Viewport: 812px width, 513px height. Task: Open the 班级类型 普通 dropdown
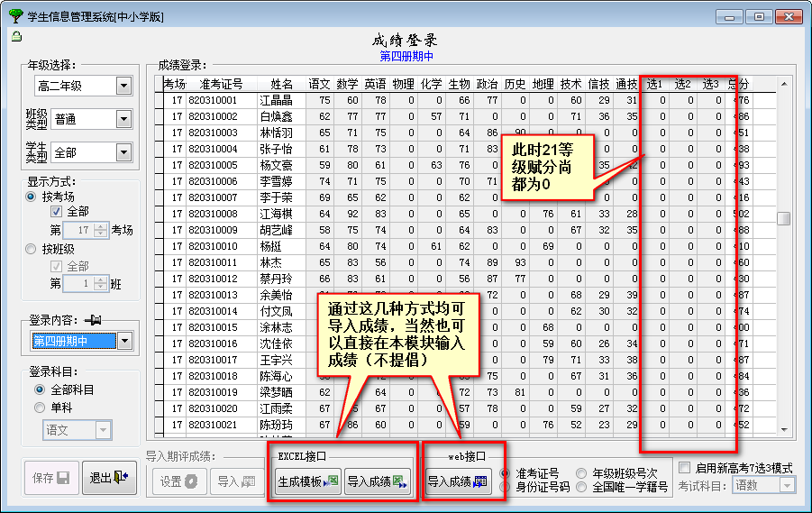click(123, 119)
